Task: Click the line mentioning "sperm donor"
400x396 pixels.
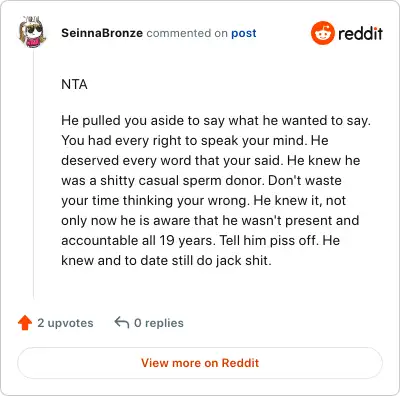Action: click(201, 181)
